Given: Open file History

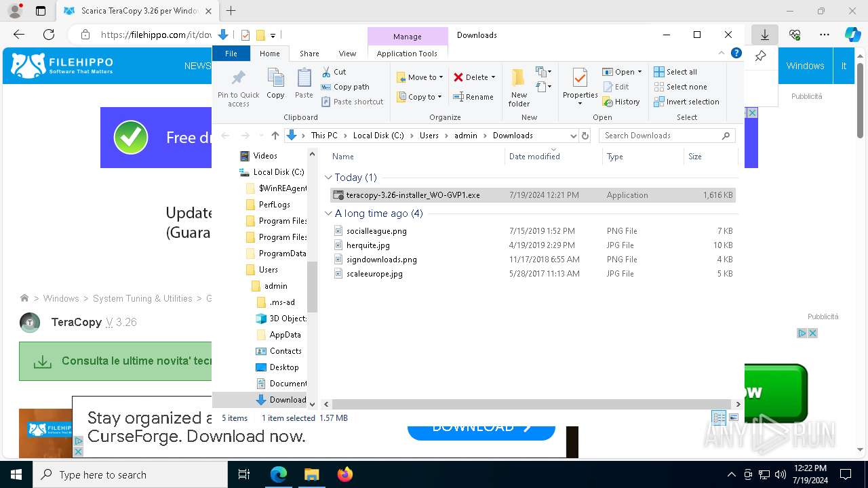Looking at the screenshot, I should [x=620, y=102].
